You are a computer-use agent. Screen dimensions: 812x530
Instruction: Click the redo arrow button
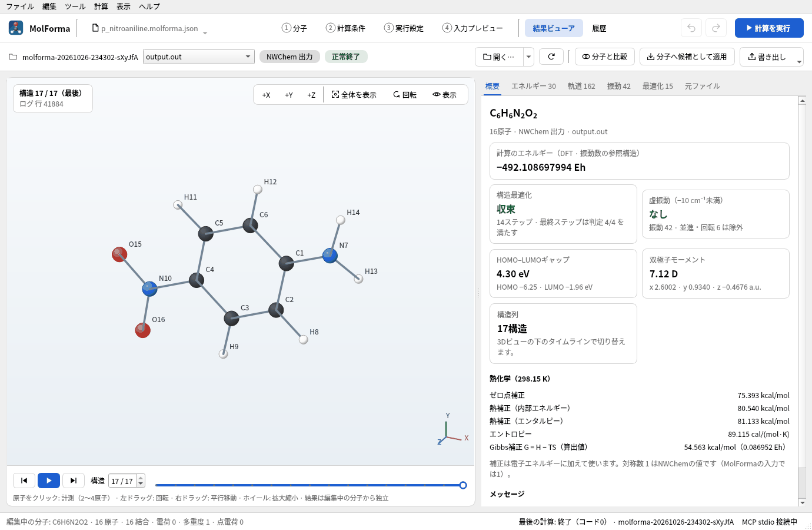tap(716, 28)
